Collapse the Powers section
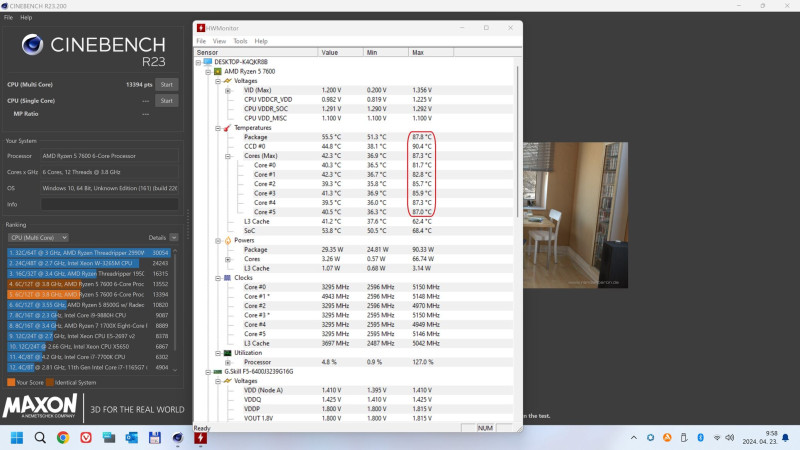 pyautogui.click(x=218, y=240)
